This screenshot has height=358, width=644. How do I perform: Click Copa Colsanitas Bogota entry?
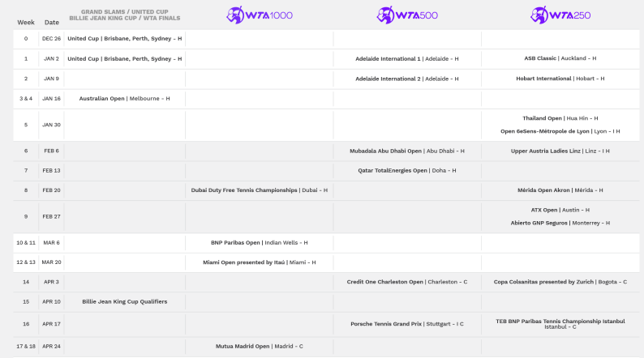pyautogui.click(x=560, y=282)
